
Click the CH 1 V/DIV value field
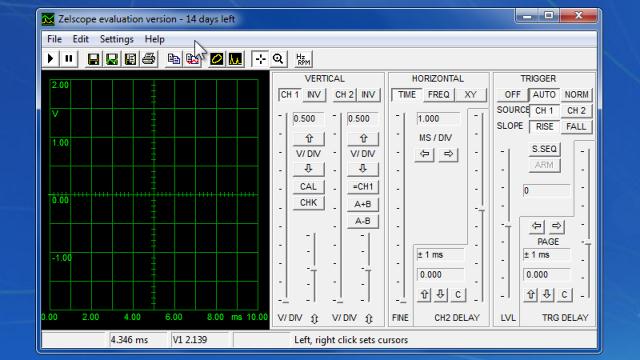[x=309, y=119]
